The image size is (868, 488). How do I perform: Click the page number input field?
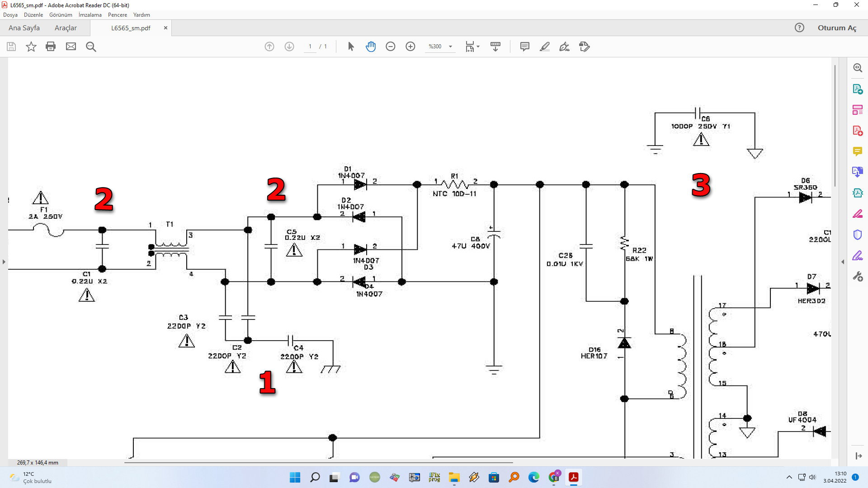tap(310, 47)
